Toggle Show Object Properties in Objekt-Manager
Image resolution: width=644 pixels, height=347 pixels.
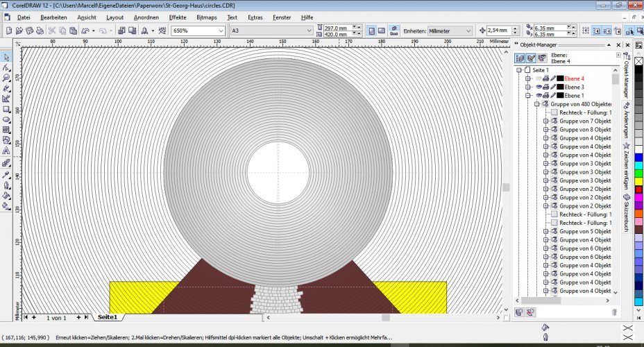pyautogui.click(x=520, y=58)
